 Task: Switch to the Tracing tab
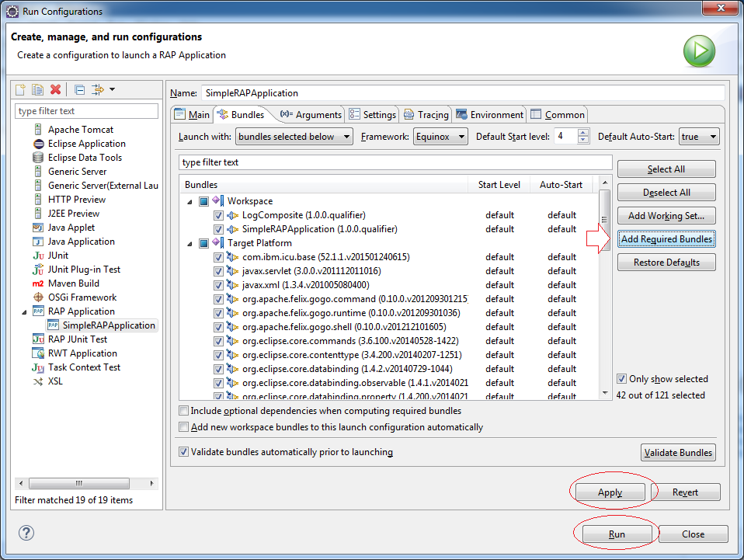pos(426,114)
